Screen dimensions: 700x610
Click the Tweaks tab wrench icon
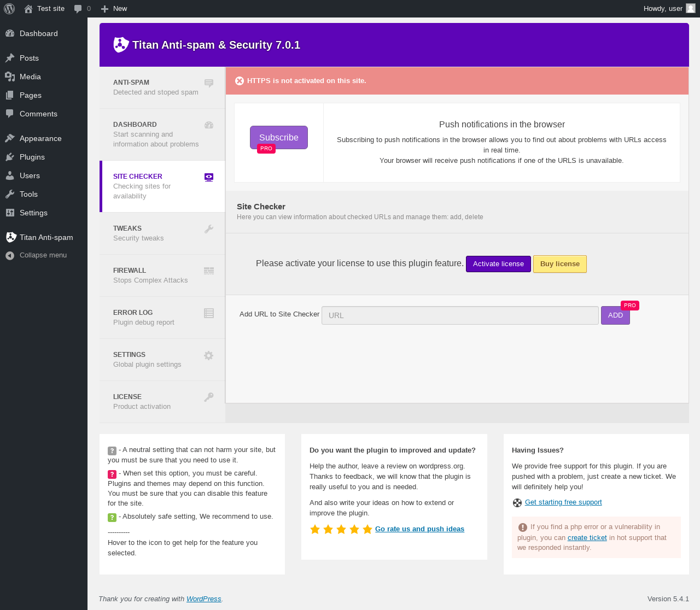209,229
